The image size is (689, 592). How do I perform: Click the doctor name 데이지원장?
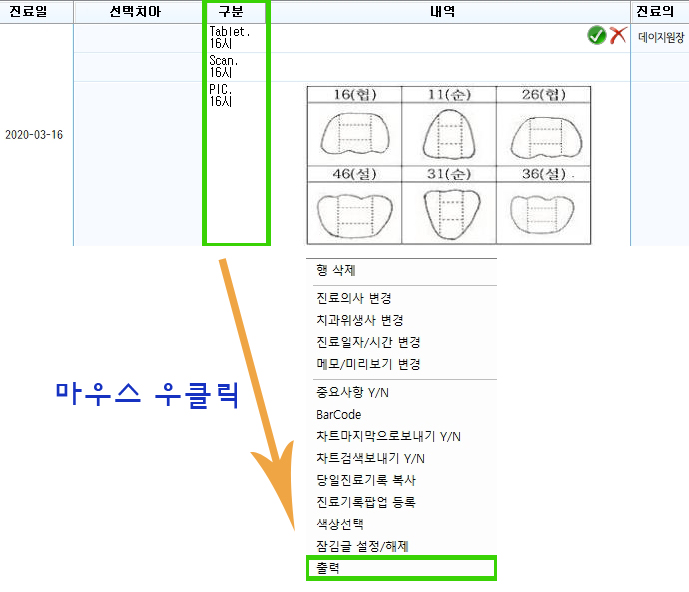pyautogui.click(x=661, y=37)
